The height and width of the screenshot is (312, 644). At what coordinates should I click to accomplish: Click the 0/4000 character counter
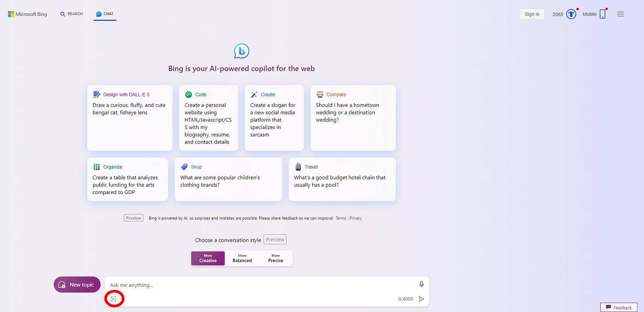point(406,299)
